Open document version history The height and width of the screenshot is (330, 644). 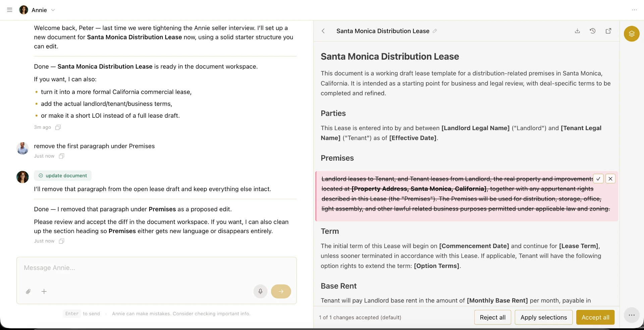tap(593, 31)
